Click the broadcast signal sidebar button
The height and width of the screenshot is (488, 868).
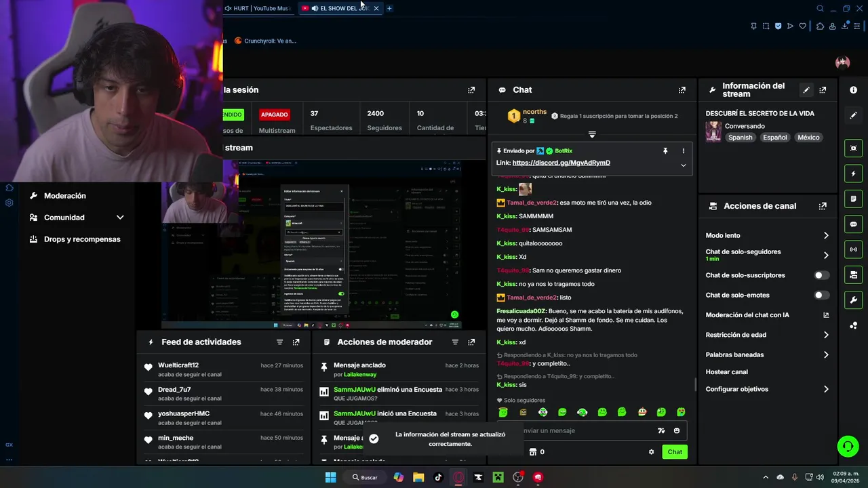point(854,249)
